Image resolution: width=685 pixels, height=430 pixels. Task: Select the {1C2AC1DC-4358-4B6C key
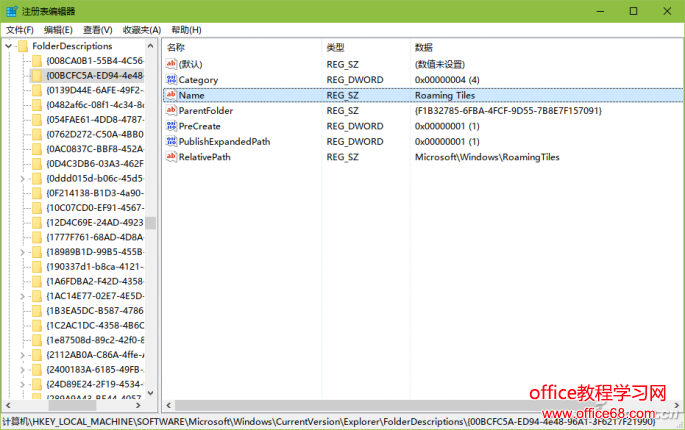point(95,326)
